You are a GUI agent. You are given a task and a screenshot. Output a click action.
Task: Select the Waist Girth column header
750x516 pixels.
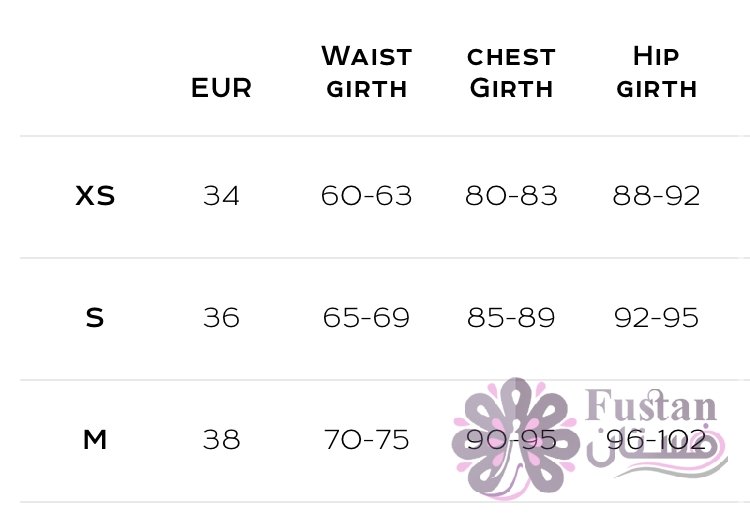[366, 72]
